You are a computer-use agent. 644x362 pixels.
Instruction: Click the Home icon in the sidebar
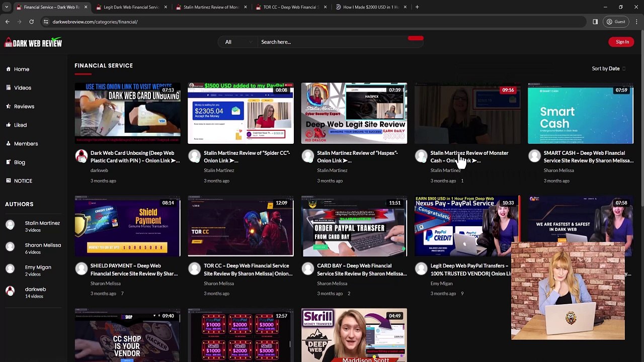pos(8,69)
